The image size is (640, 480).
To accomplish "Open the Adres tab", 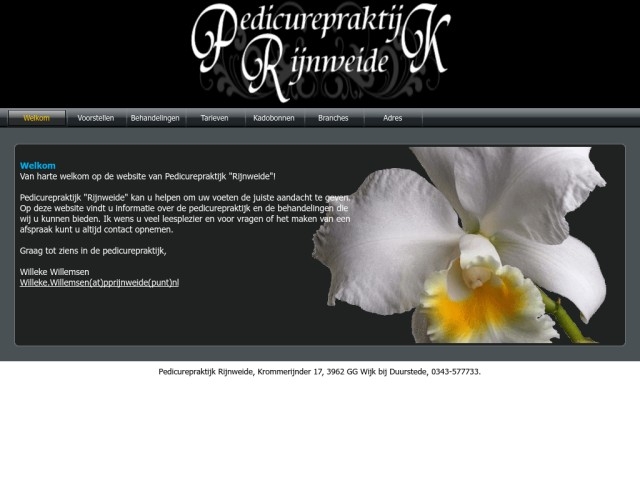I will tap(392, 118).
